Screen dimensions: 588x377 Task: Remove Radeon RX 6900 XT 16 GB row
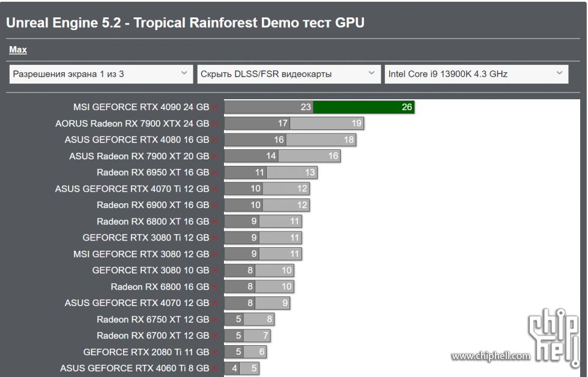[x=215, y=206]
